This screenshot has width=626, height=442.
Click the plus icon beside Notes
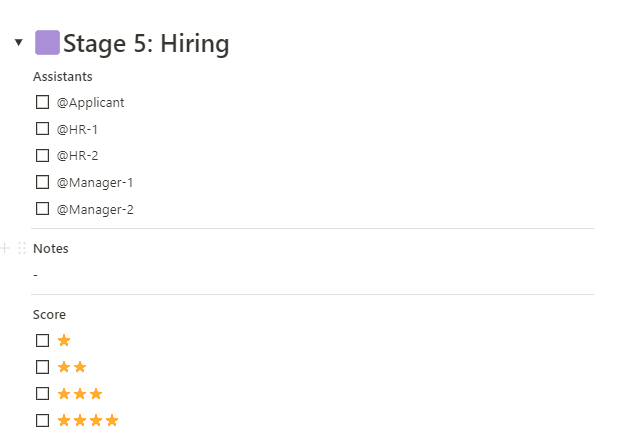point(6,248)
